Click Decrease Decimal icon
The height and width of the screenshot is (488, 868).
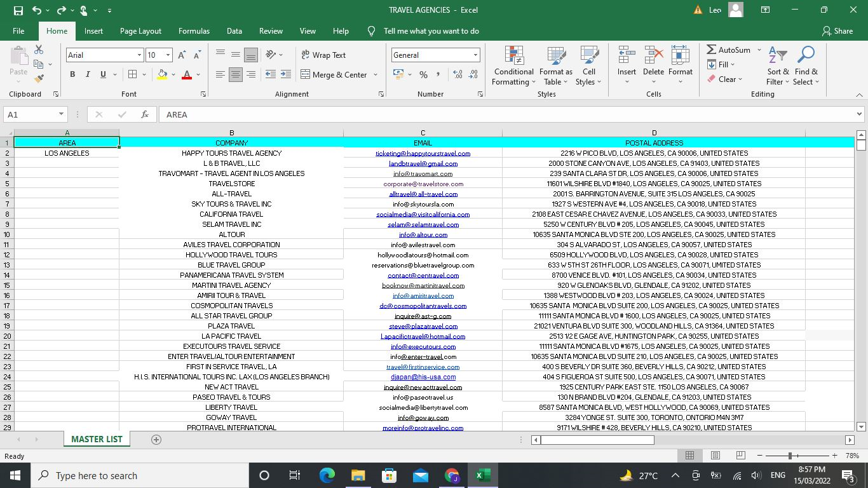473,74
